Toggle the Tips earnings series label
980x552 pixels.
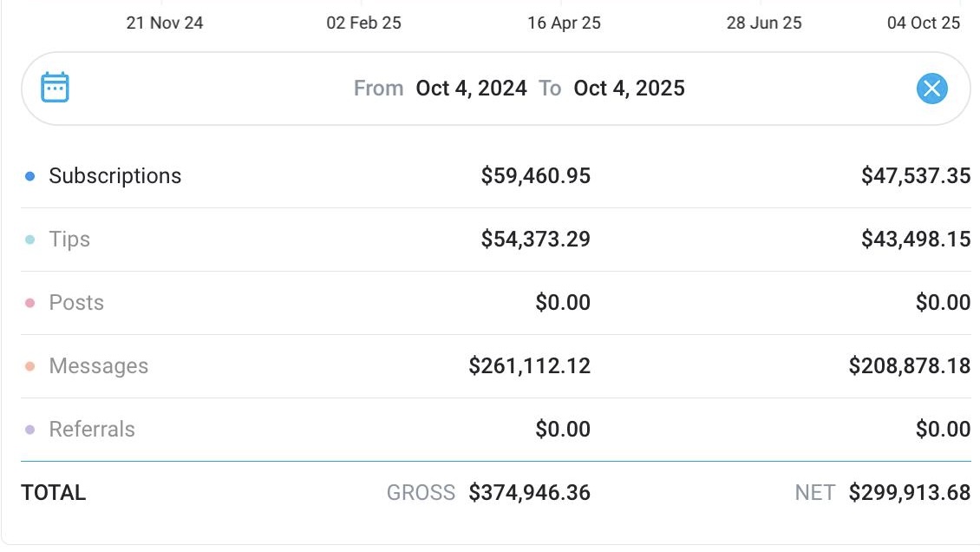click(x=69, y=240)
